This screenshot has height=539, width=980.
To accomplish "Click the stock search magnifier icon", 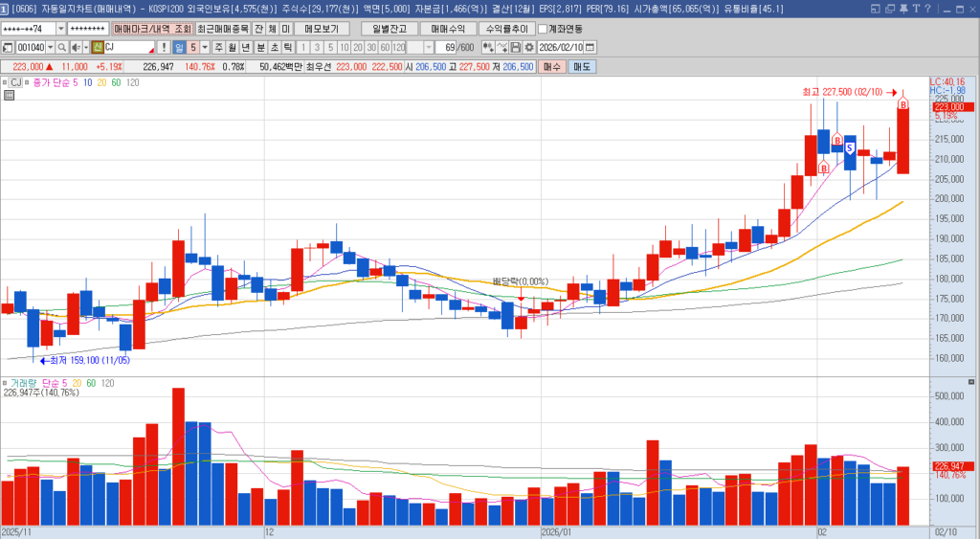I will coord(62,47).
